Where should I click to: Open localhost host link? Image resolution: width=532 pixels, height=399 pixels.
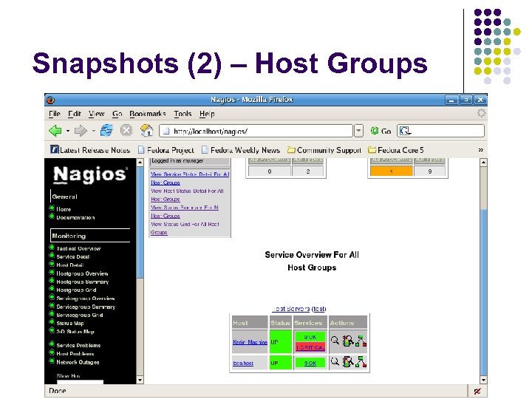[243, 363]
